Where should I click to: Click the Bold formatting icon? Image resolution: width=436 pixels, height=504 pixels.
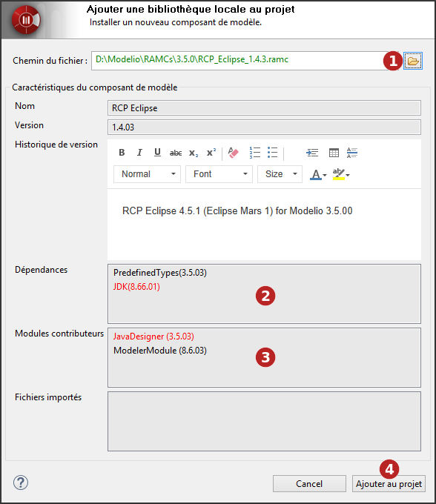click(122, 153)
